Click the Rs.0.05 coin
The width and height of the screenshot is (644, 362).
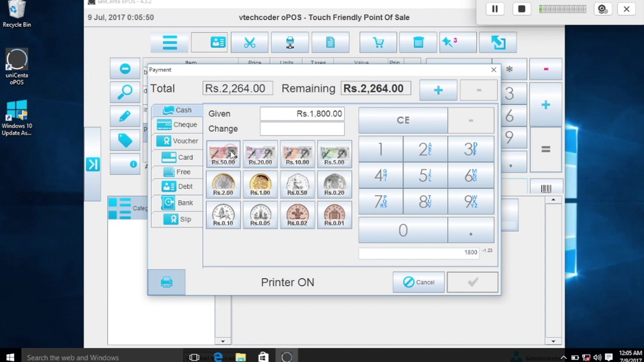[x=260, y=215]
